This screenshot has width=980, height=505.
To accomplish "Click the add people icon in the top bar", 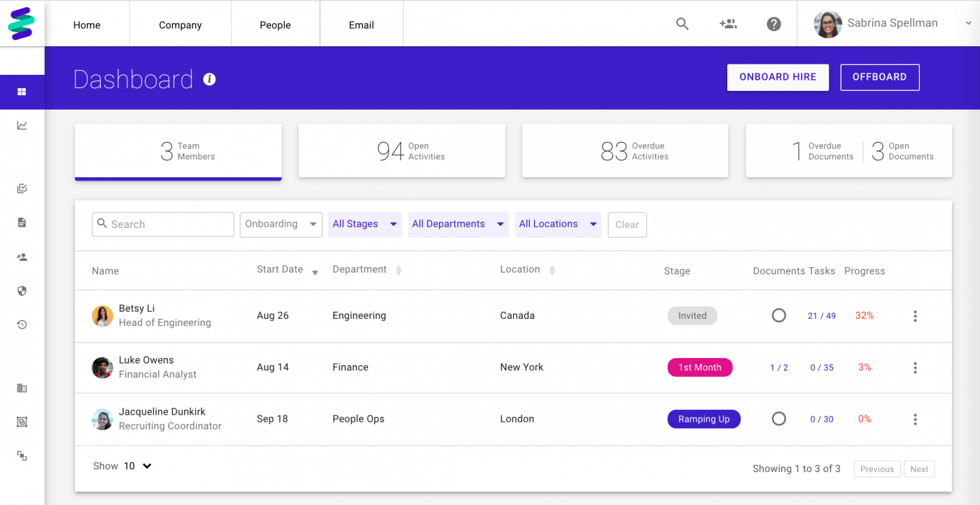I will [728, 24].
